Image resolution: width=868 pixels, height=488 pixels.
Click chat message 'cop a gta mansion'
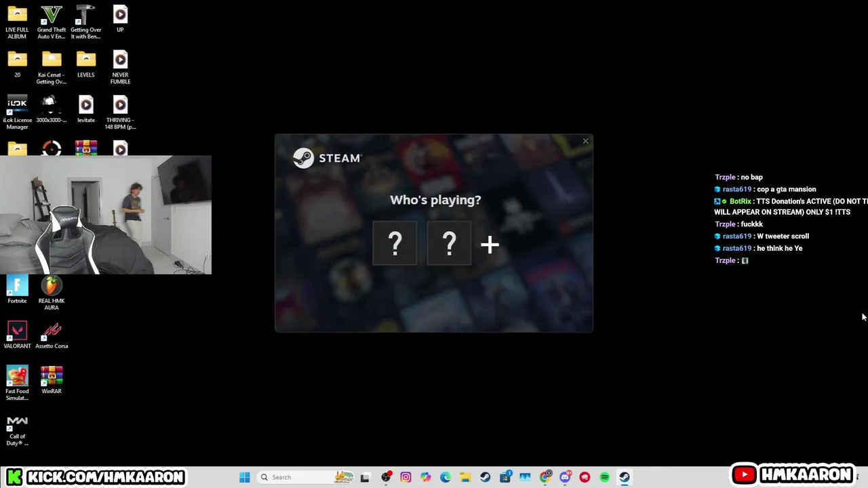[x=787, y=189]
